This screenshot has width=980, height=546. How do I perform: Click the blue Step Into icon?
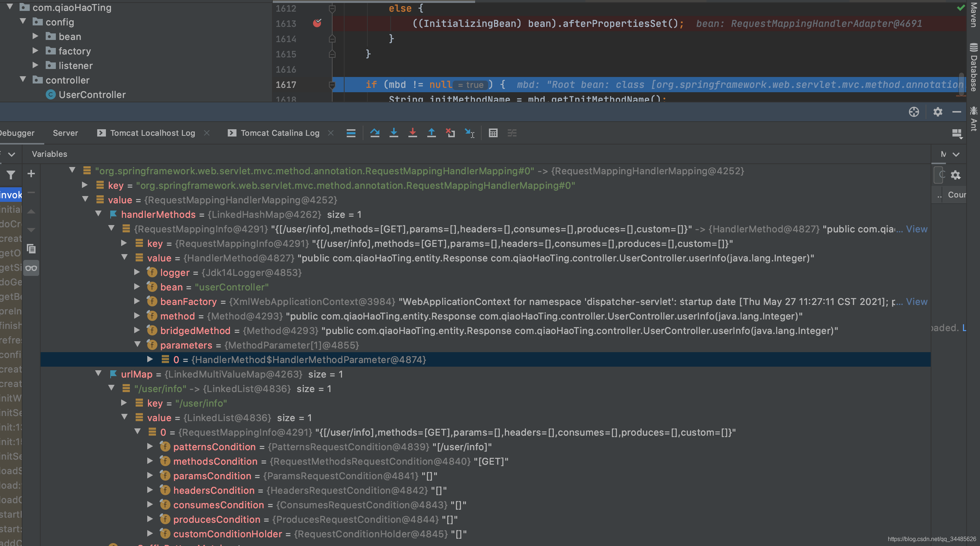(394, 133)
